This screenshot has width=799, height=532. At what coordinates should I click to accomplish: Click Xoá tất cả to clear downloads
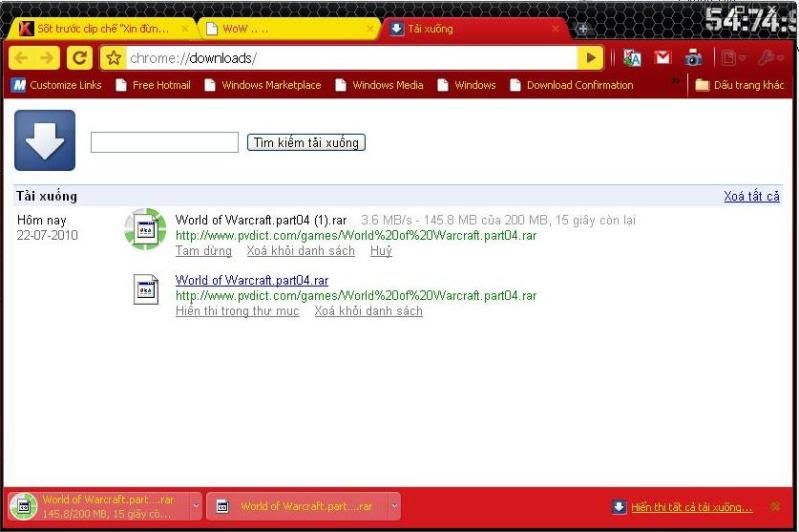coord(751,196)
